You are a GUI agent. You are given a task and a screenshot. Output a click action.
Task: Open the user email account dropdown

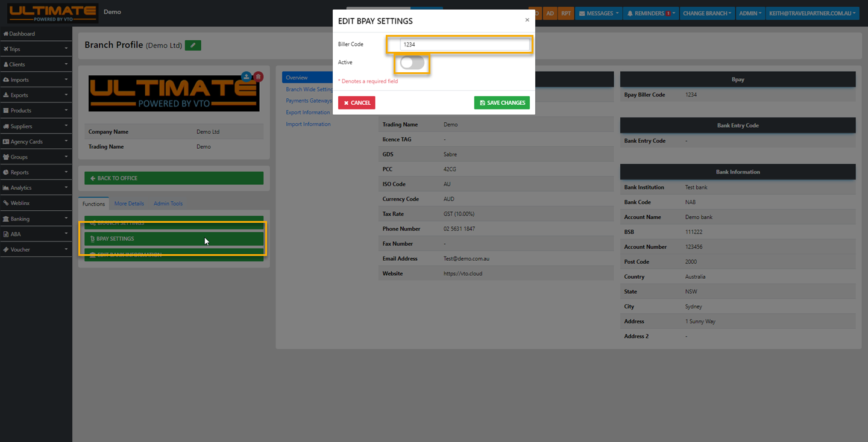click(813, 13)
